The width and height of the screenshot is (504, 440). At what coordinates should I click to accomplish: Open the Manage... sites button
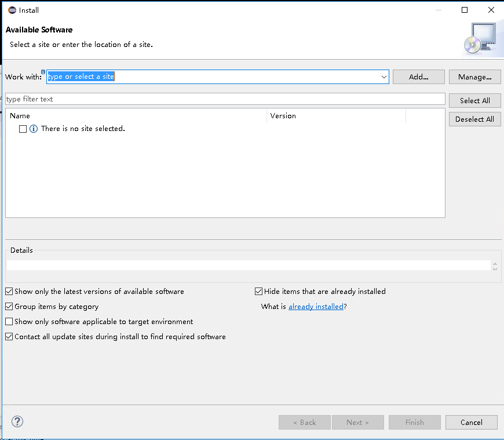pos(475,77)
